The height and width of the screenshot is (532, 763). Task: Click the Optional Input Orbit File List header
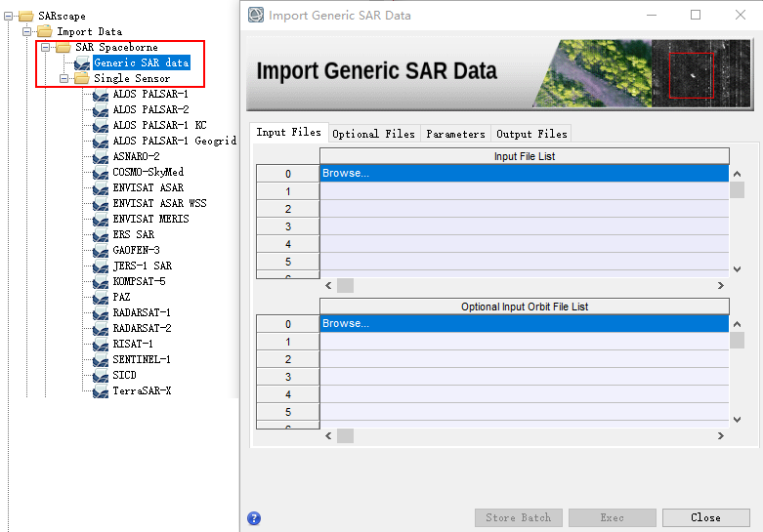[x=524, y=307]
